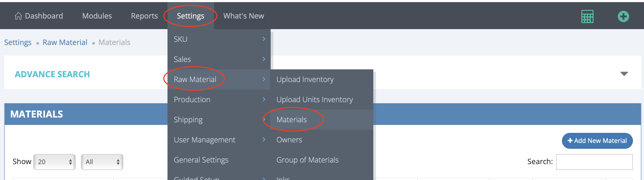The height and width of the screenshot is (180, 644).
Task: Select Upload Units Inventory option
Action: click(314, 100)
